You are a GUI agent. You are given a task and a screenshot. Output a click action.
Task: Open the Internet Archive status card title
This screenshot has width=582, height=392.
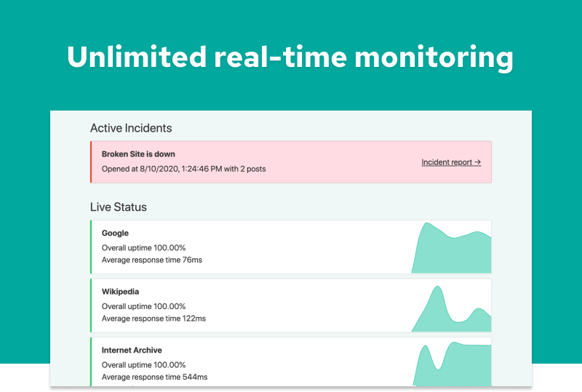(132, 350)
